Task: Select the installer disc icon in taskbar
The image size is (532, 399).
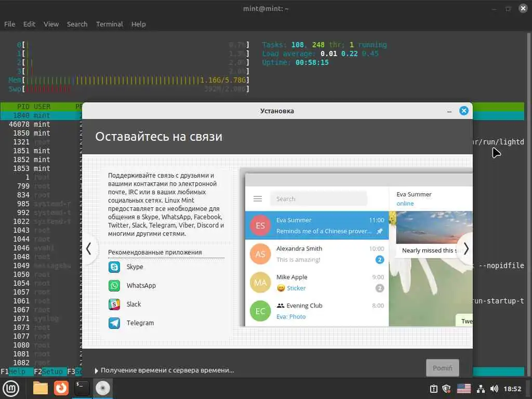Action: (103, 389)
